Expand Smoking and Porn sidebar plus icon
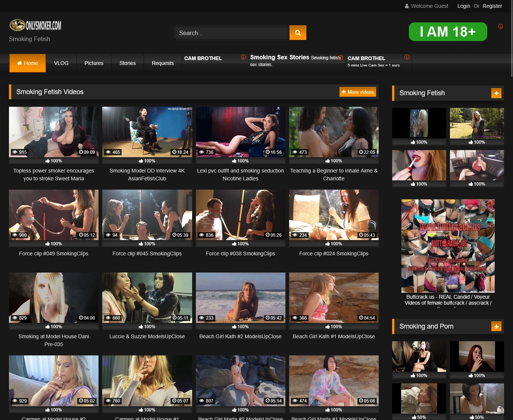Viewport: 513px width, 420px height. pos(496,327)
